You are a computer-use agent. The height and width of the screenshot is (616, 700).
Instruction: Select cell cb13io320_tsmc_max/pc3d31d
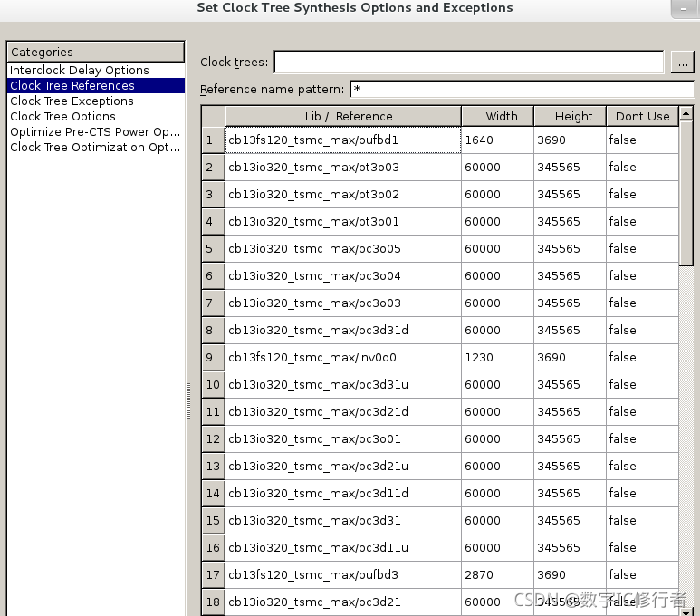[343, 330]
